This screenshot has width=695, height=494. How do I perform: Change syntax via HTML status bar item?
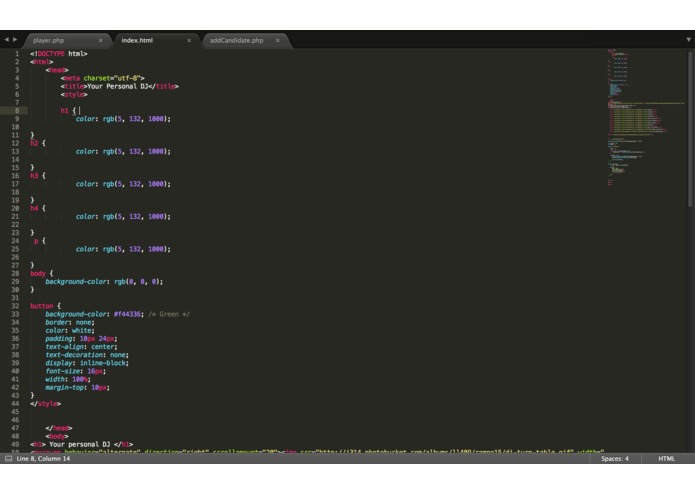click(666, 459)
